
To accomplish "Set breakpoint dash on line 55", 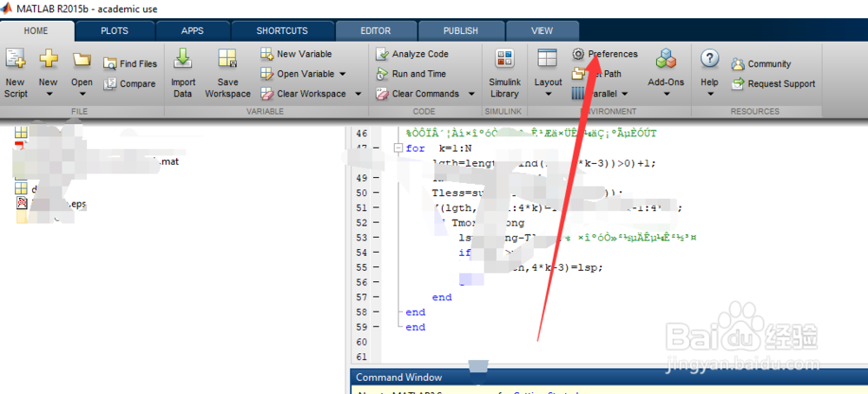I will point(377,267).
